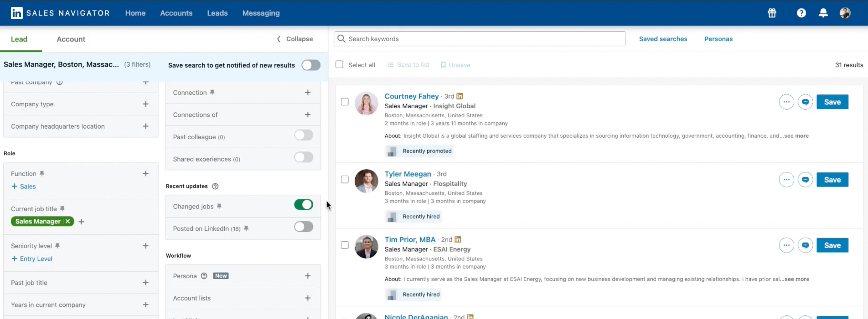
Task: Click message icon for Tim Prior
Action: point(805,245)
